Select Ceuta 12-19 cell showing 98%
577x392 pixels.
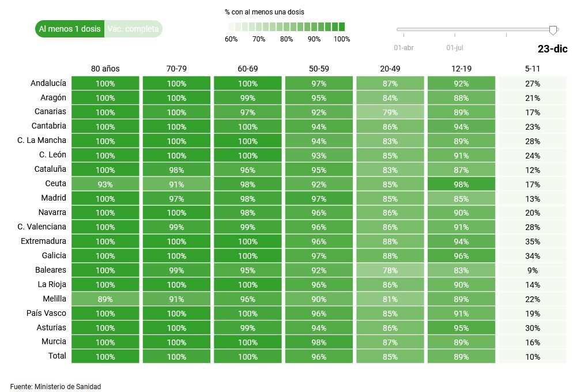[x=461, y=184]
